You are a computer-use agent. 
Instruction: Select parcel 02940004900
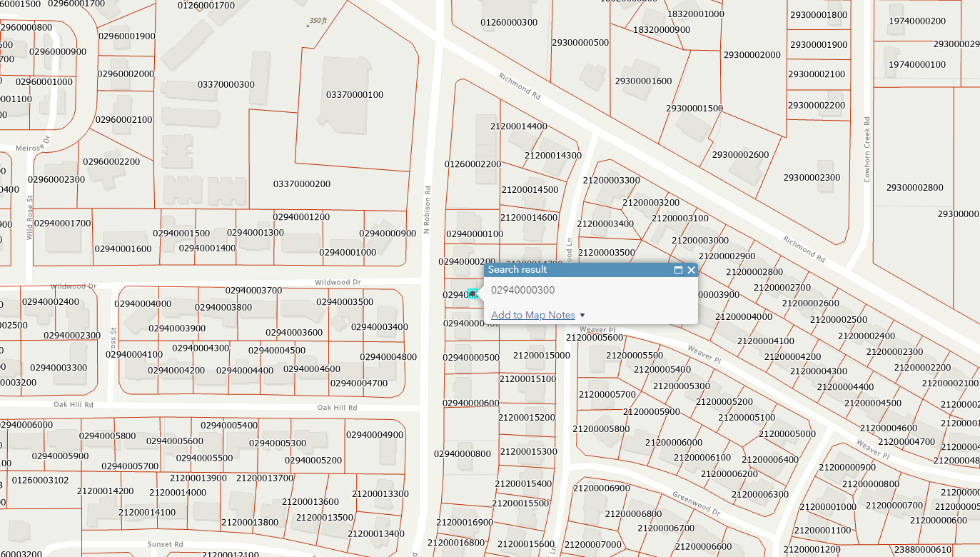pos(374,435)
